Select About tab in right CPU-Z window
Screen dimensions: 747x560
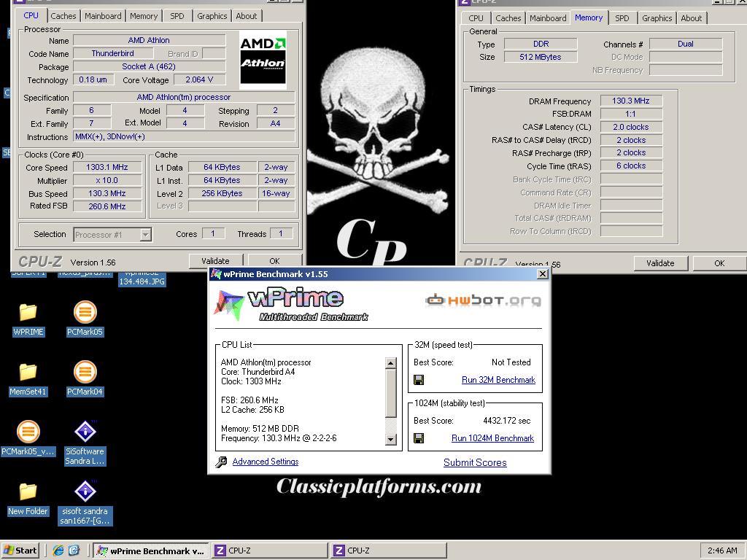692,18
